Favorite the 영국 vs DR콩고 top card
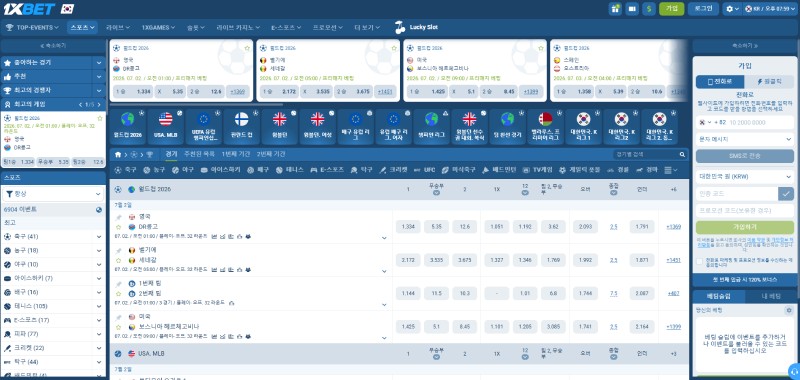 247,48
